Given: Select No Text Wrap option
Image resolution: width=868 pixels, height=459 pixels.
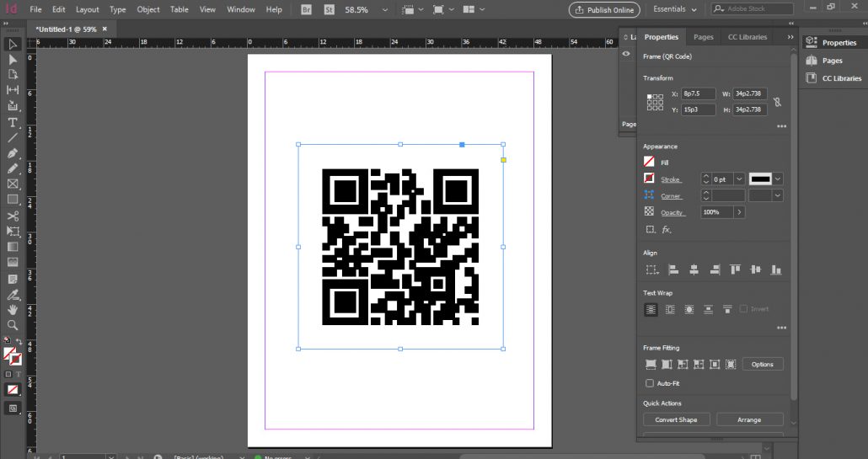Looking at the screenshot, I should coord(651,310).
